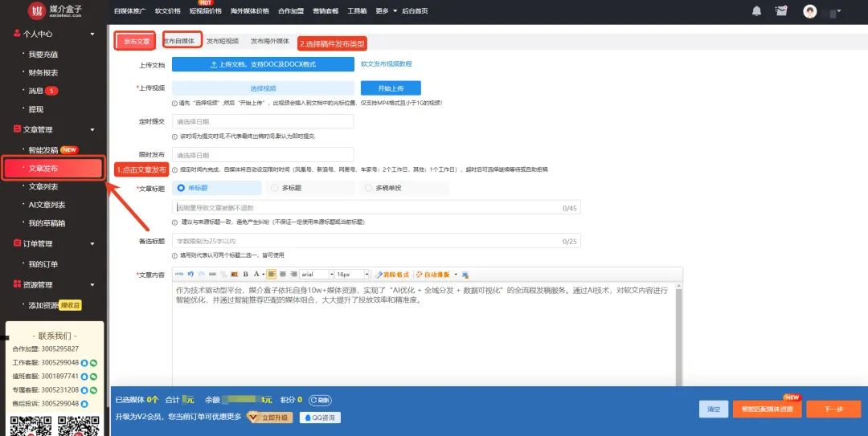Select the 多稿单投 radio option

pyautogui.click(x=369, y=188)
